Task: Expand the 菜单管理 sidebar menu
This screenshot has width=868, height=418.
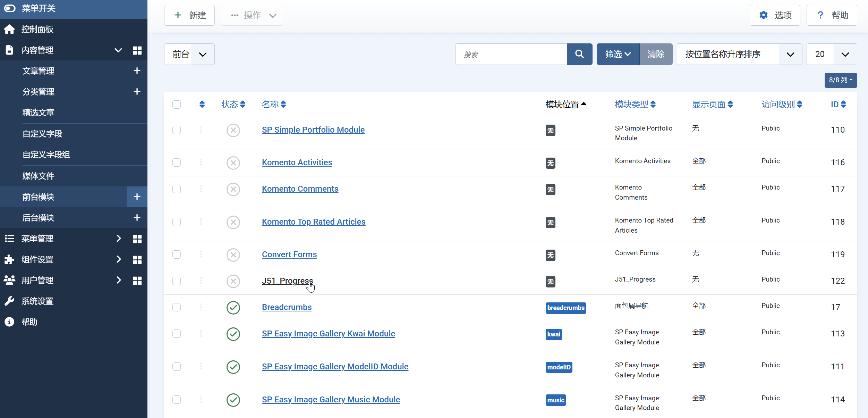Action: click(x=37, y=239)
